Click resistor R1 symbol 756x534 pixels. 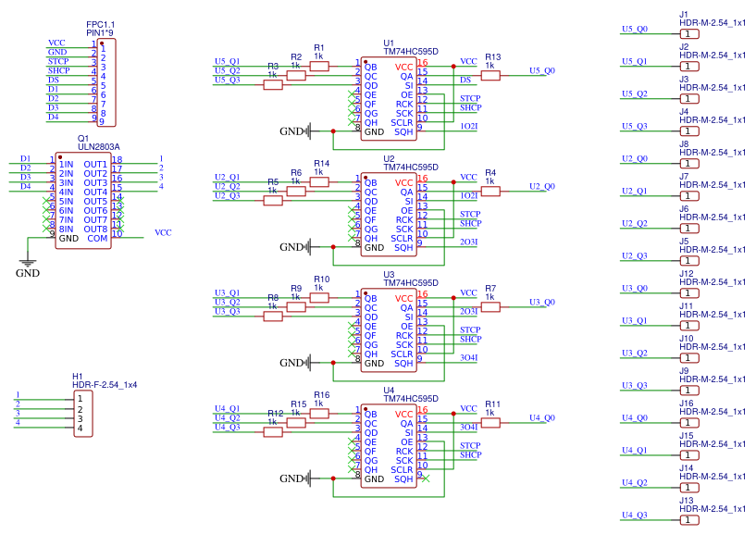coord(319,67)
